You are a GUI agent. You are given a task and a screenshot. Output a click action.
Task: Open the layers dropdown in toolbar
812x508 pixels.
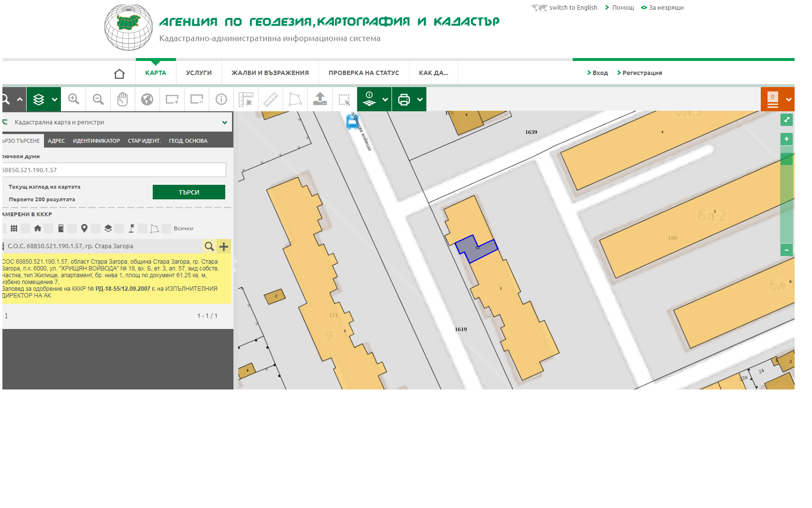pos(55,100)
